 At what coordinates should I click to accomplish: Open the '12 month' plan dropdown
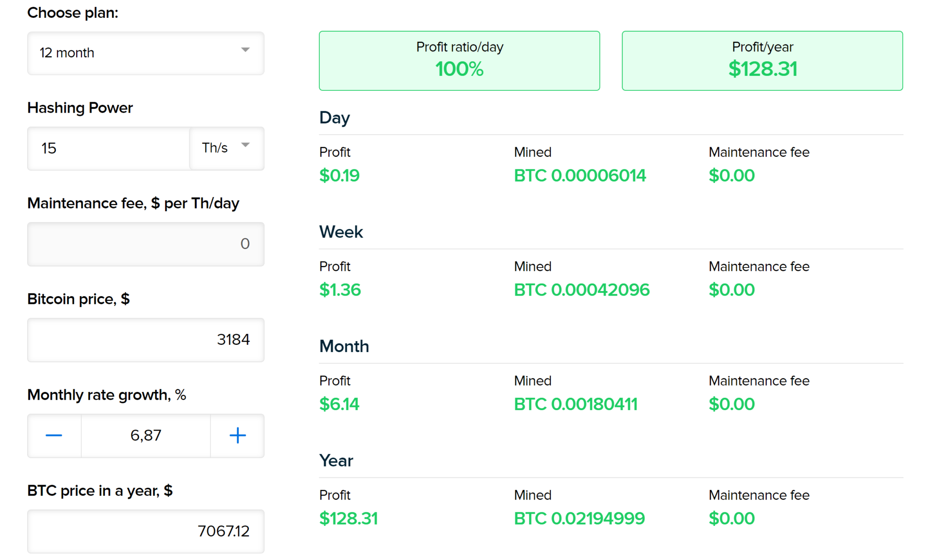(145, 53)
